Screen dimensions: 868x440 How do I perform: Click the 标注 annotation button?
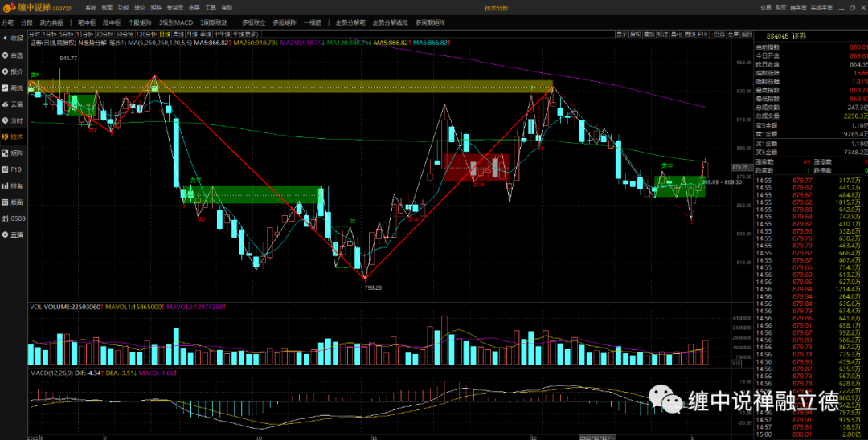(662, 35)
